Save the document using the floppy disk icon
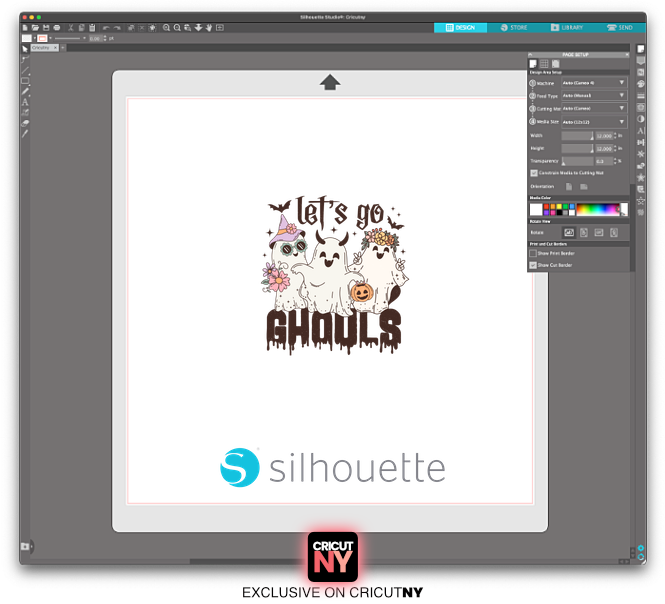Screen dimensions: 665x604 pos(46,28)
